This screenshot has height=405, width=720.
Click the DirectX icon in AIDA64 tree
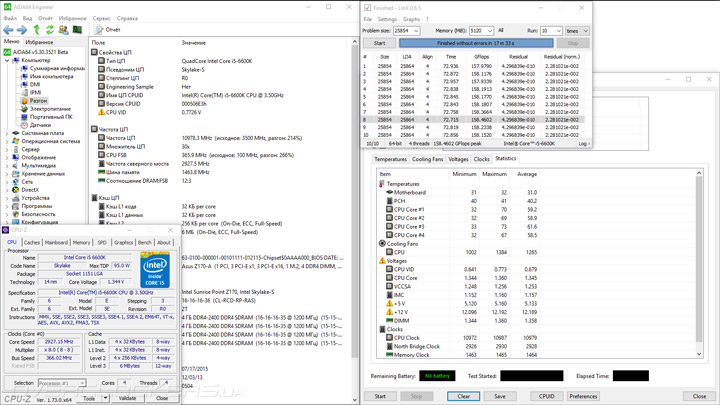[16, 190]
